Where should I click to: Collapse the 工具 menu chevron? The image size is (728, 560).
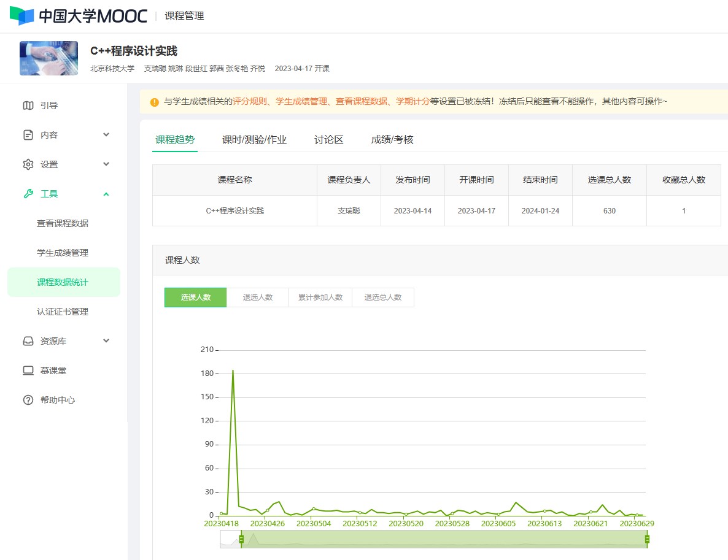(106, 194)
